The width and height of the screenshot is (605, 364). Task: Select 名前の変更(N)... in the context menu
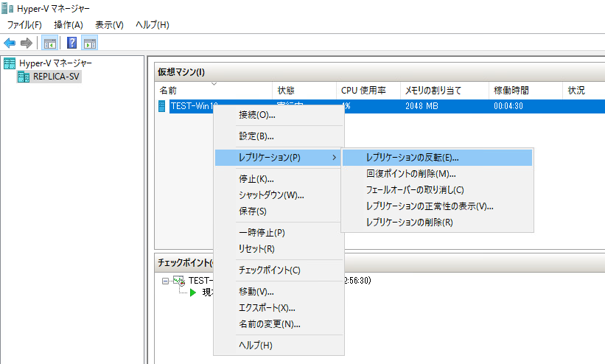coord(279,324)
